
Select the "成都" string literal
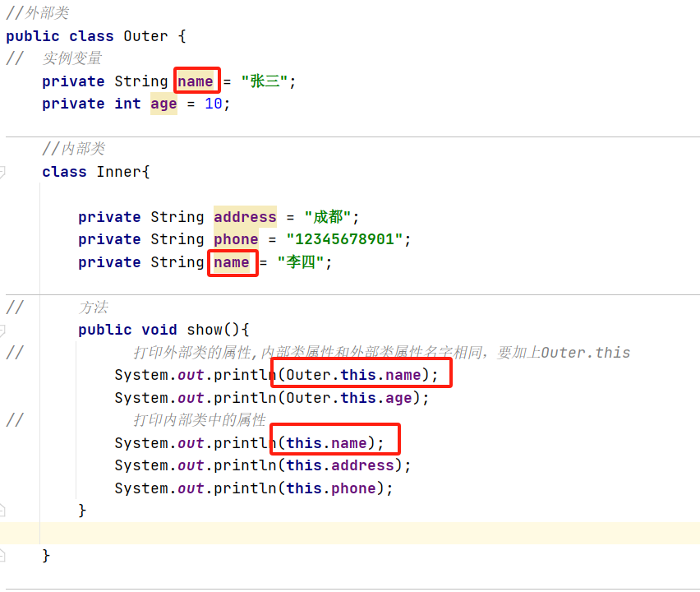tap(327, 217)
